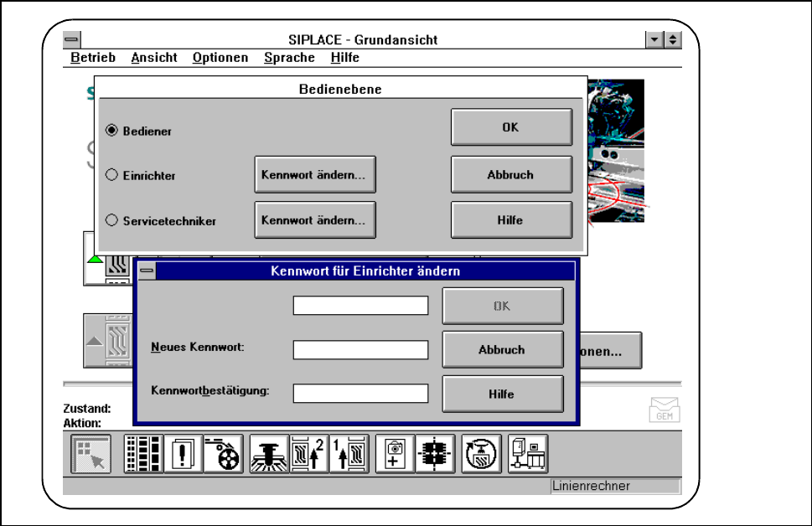The image size is (812, 526).
Task: Click the Bedienebene dialog title
Action: tap(340, 89)
